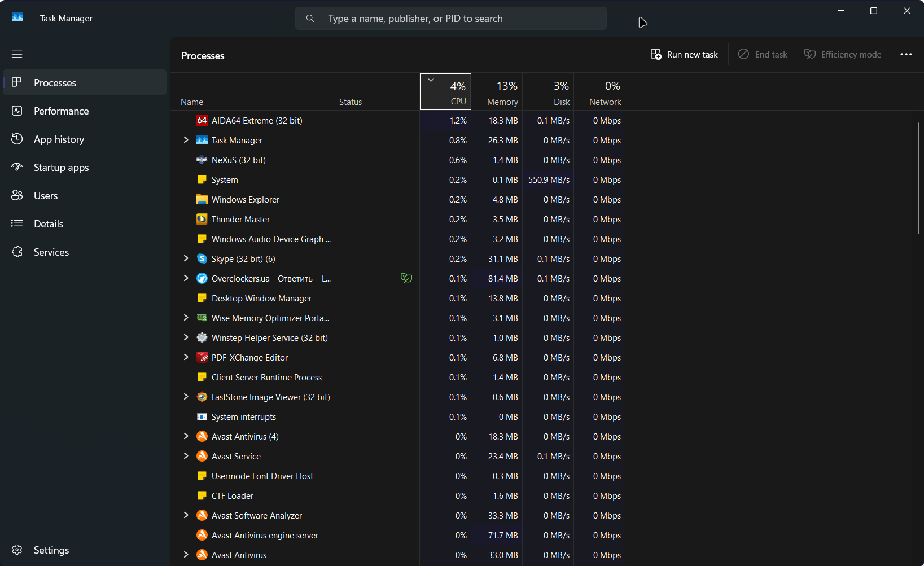Viewport: 924px width, 566px height.
Task: Open the Users page
Action: point(85,195)
